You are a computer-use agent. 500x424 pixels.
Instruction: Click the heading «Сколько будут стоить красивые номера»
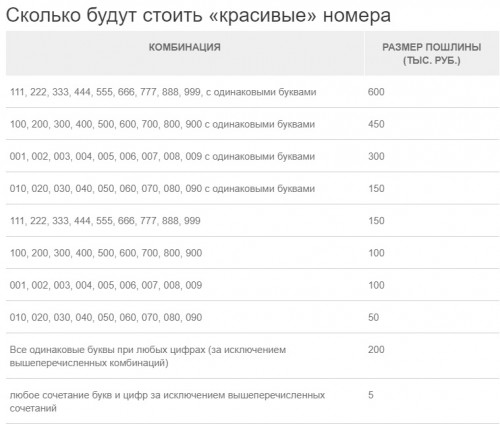click(x=198, y=15)
